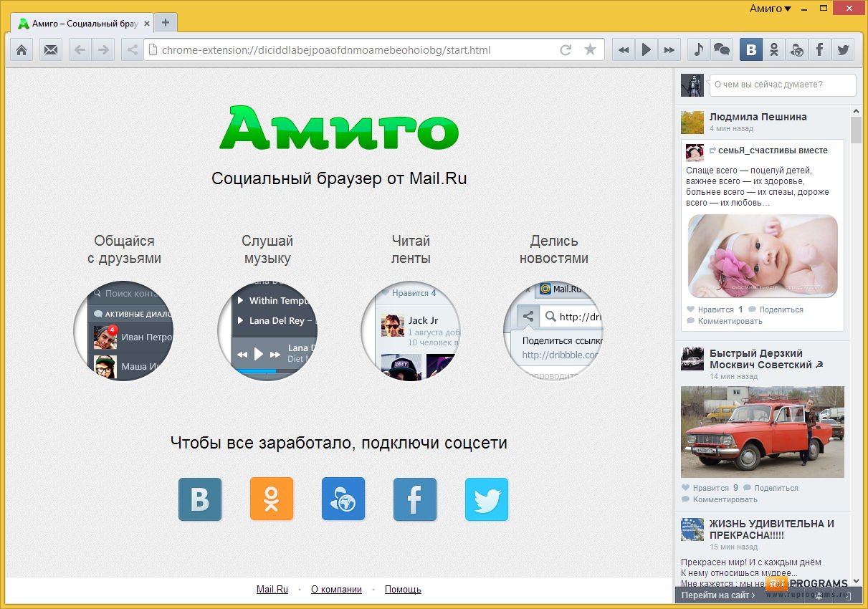This screenshot has width=868, height=609.
Task: Open a new tab with plus button
Action: click(166, 23)
